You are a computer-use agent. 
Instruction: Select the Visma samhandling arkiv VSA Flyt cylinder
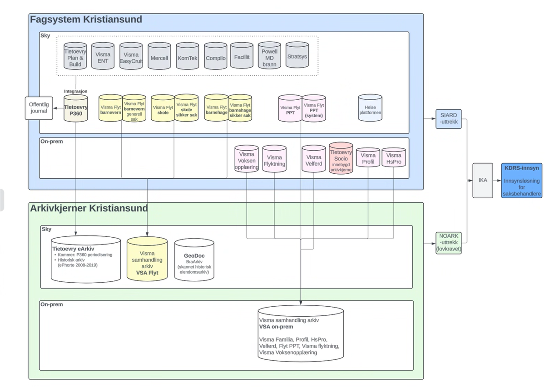147,258
